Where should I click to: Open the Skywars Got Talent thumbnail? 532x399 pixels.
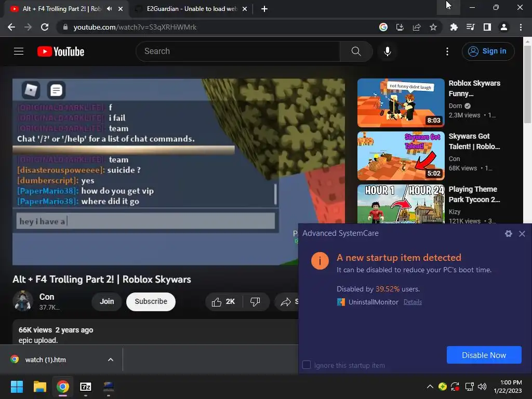click(401, 156)
